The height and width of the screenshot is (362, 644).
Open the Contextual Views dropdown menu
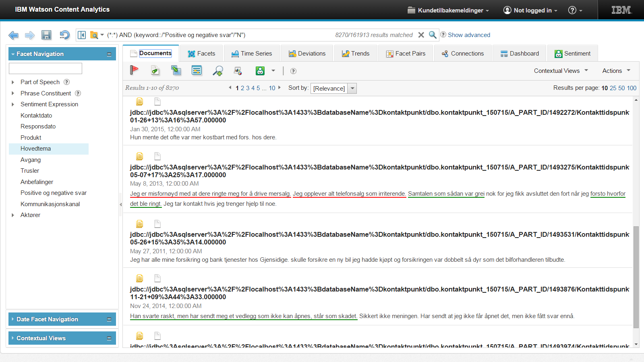click(x=561, y=71)
